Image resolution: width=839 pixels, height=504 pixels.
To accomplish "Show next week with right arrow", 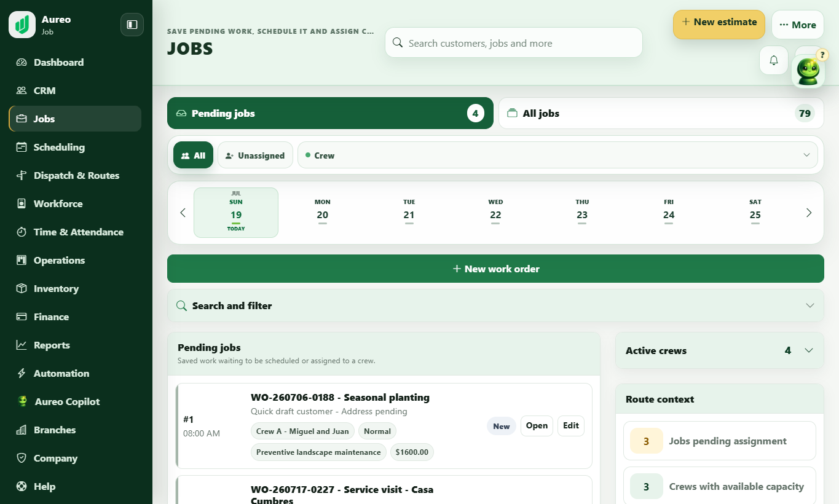I will (x=809, y=213).
